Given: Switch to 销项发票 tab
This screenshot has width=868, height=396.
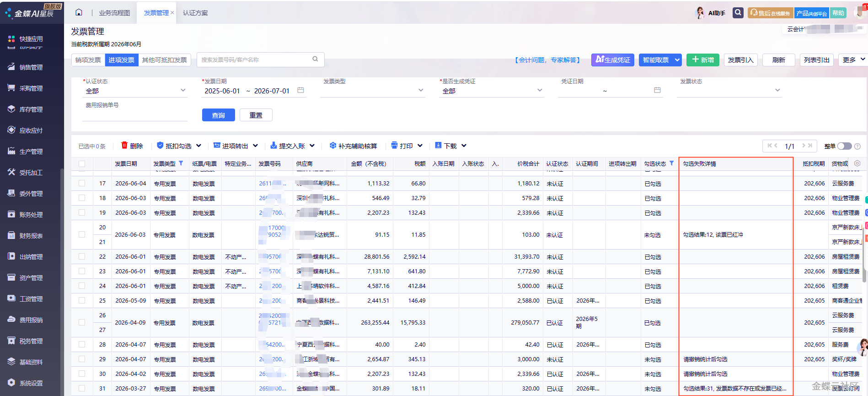Looking at the screenshot, I should pyautogui.click(x=88, y=60).
